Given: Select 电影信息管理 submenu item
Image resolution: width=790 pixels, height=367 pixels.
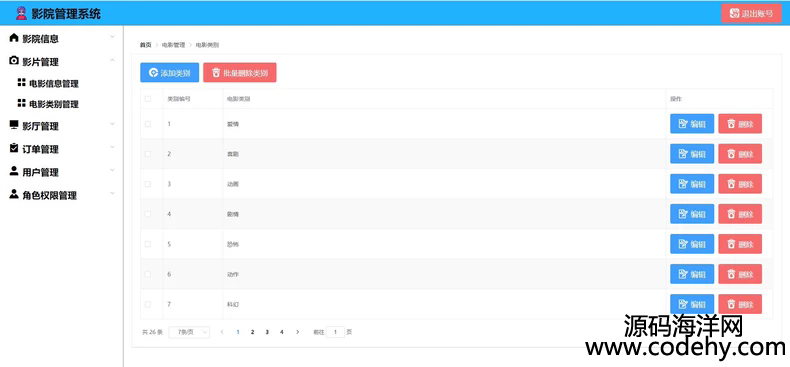Looking at the screenshot, I should pos(54,84).
